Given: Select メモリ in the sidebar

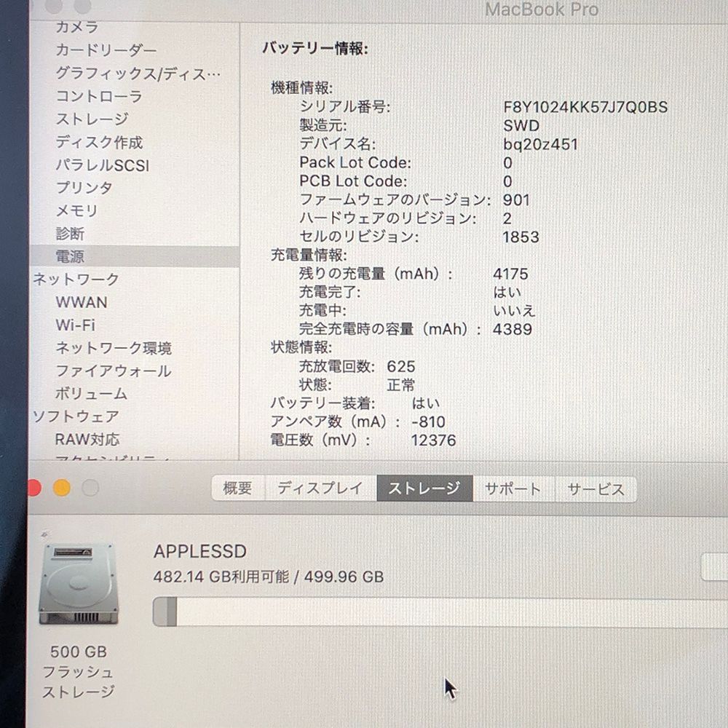Looking at the screenshot, I should click(76, 210).
